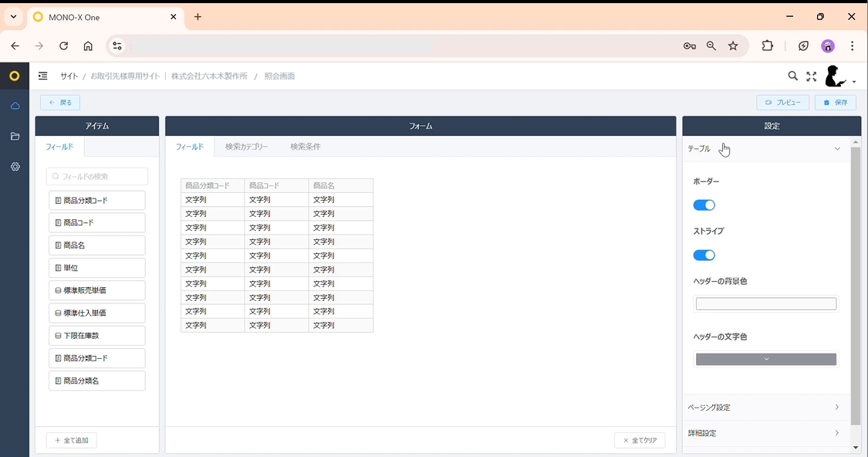Open the gear settings icon in sidebar

(x=15, y=167)
